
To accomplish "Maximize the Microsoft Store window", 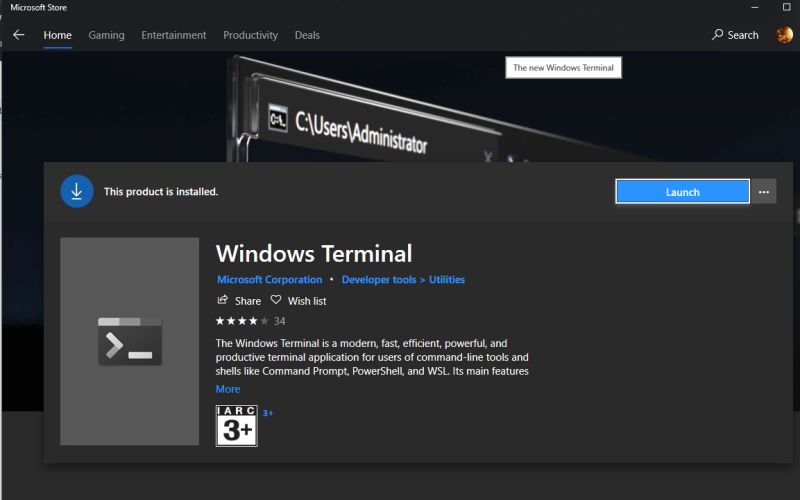I will click(x=786, y=7).
